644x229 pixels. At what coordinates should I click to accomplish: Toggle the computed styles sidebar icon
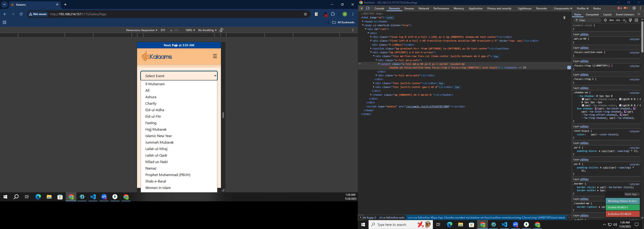click(x=636, y=20)
